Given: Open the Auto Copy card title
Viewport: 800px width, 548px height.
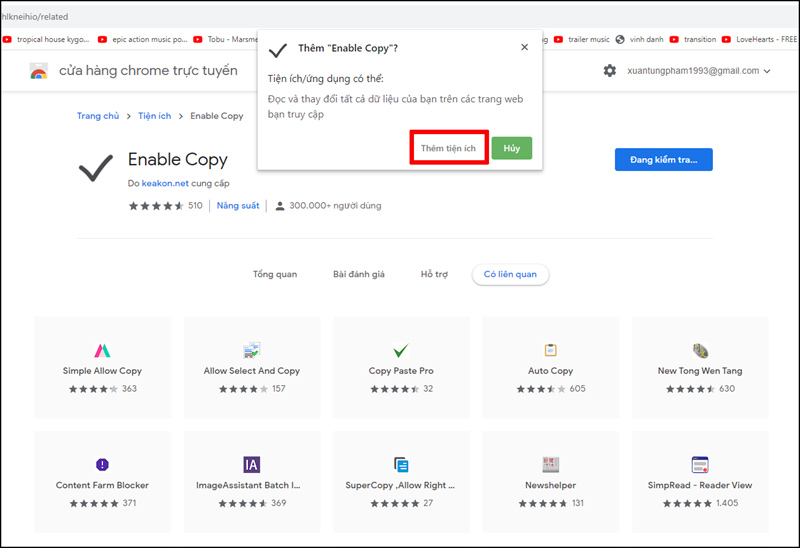Looking at the screenshot, I should pyautogui.click(x=551, y=371).
